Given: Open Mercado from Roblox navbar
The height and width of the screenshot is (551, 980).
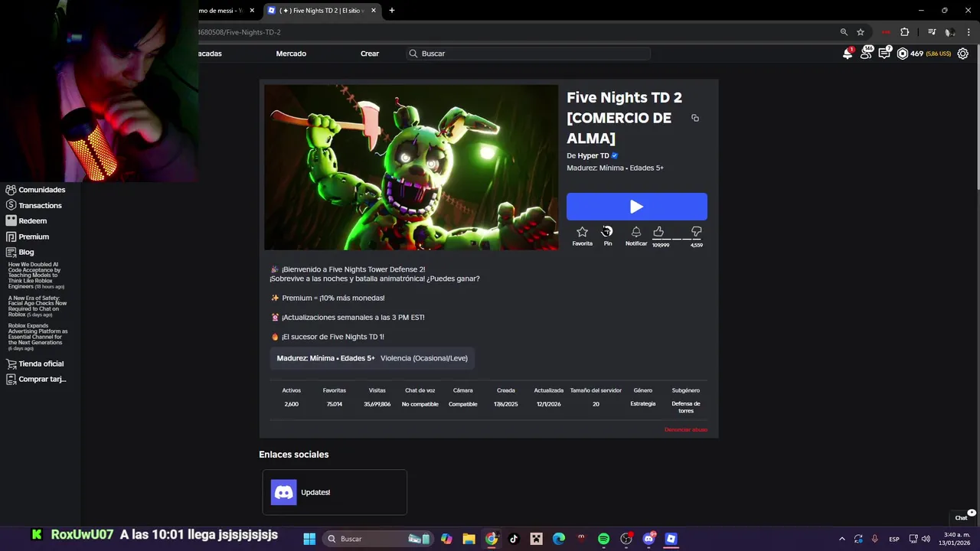Looking at the screenshot, I should (291, 54).
